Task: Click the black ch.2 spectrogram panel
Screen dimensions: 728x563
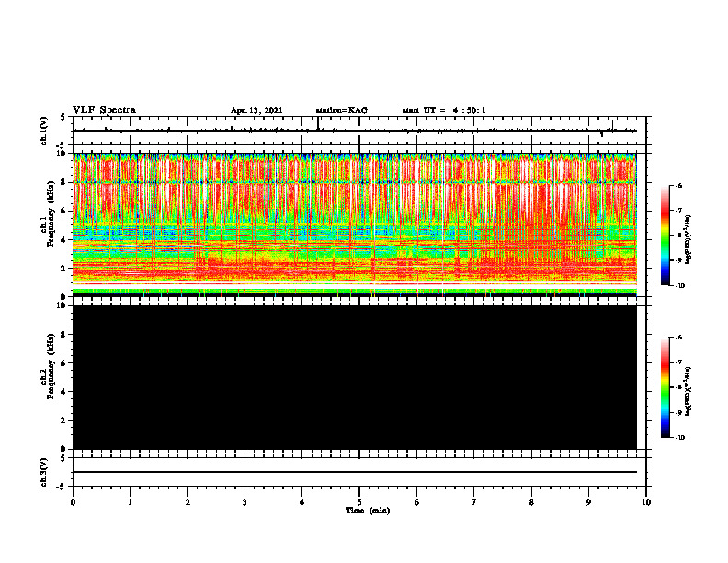Action: pyautogui.click(x=355, y=377)
